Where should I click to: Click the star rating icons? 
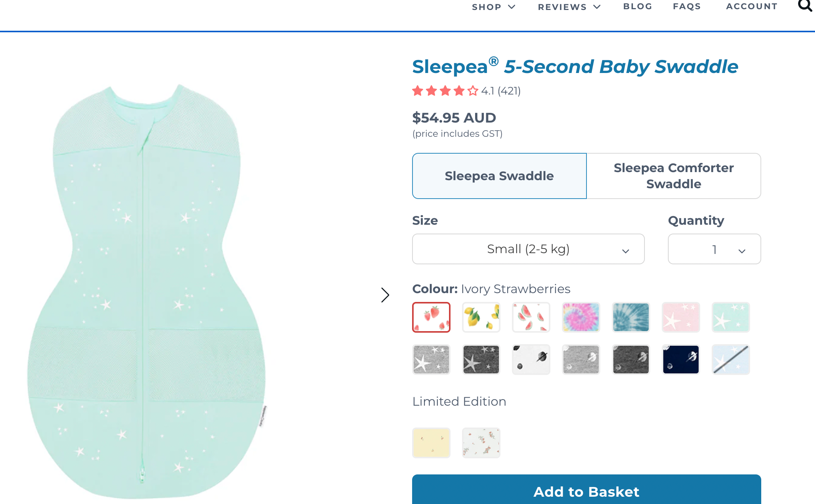pyautogui.click(x=445, y=91)
